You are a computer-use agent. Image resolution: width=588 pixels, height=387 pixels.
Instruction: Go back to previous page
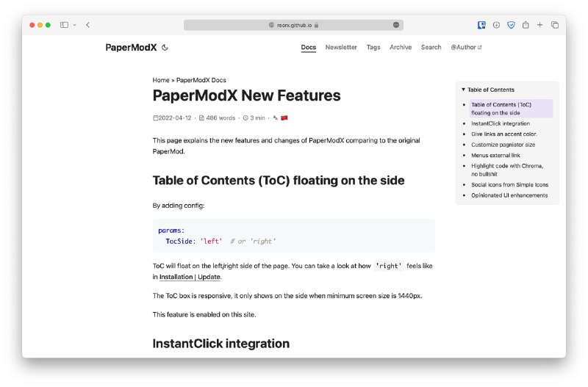tap(87, 25)
